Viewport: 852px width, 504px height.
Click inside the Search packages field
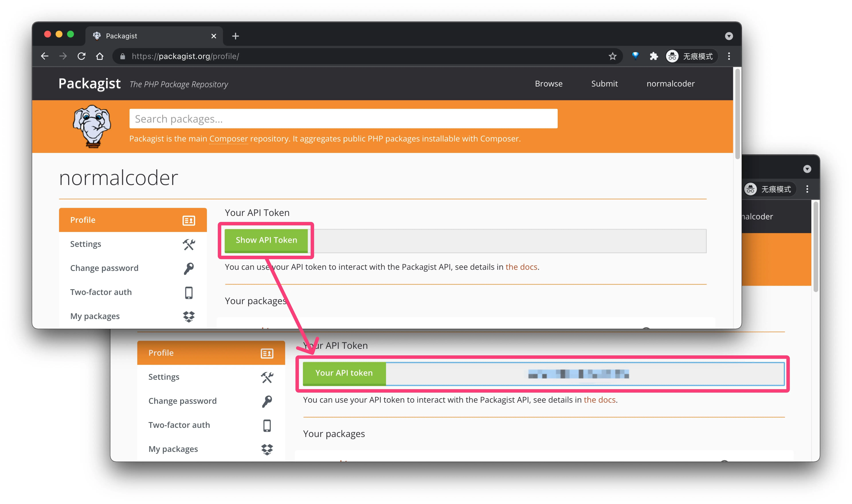(343, 119)
